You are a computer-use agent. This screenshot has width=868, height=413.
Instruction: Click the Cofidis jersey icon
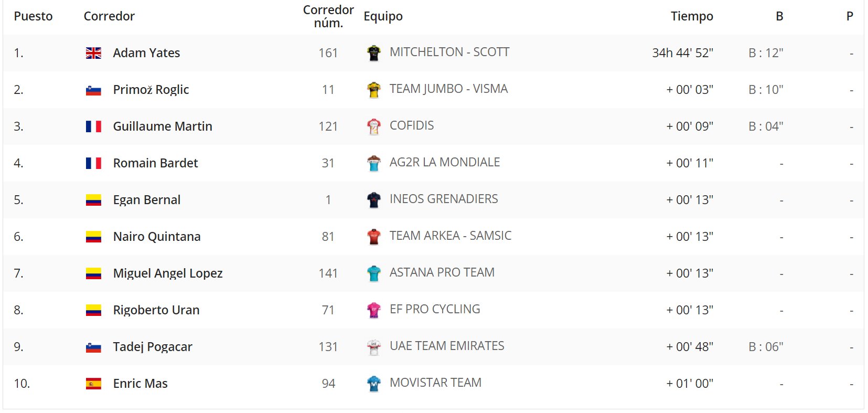tap(373, 126)
